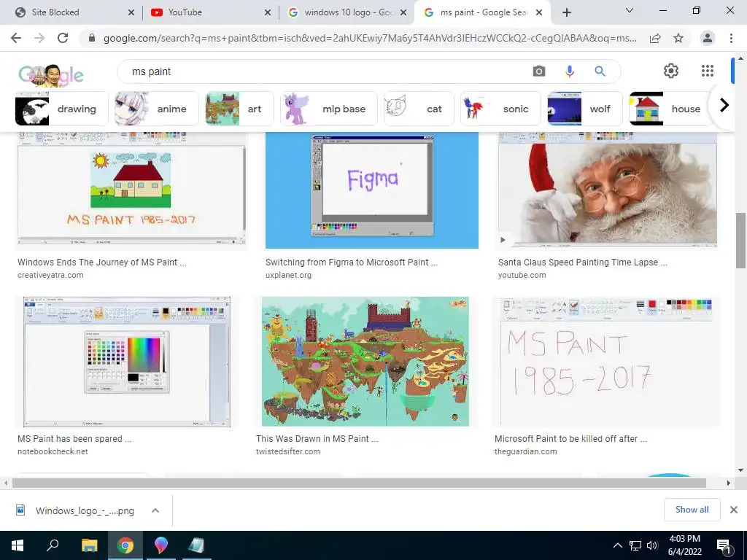Click creativeyatra.com source text
This screenshot has width=747, height=560.
[50, 275]
